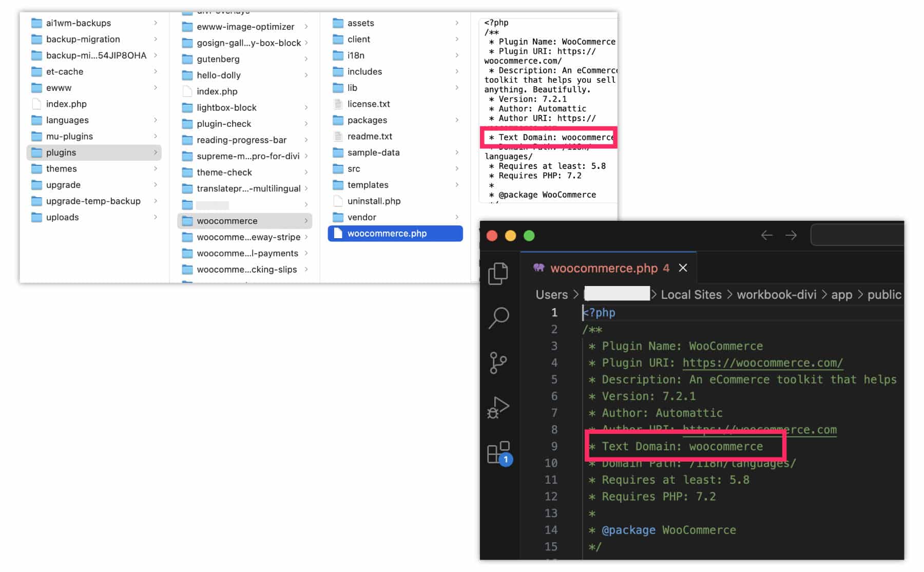The image size is (924, 572).
Task: Expand the uploads folder chevron
Action: (155, 217)
